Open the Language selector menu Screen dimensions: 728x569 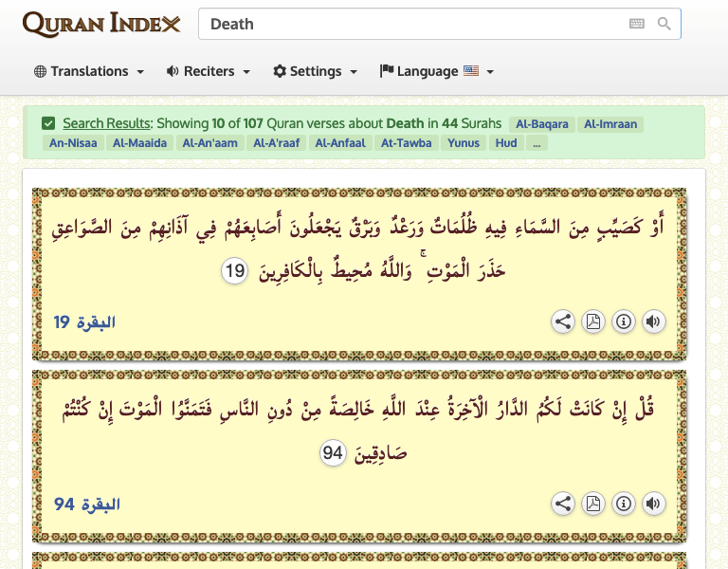[x=436, y=71]
